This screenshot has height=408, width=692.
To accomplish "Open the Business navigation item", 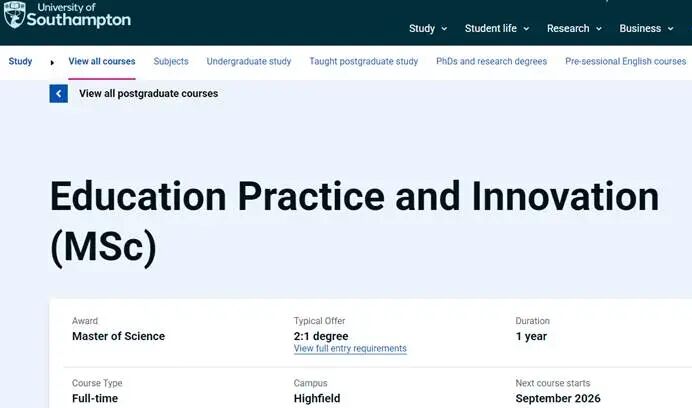I will pyautogui.click(x=640, y=28).
